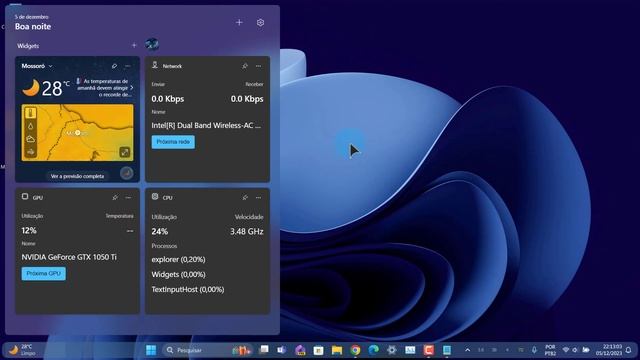
Task: Launch Microsoft Teams from taskbar
Action: click(x=282, y=350)
